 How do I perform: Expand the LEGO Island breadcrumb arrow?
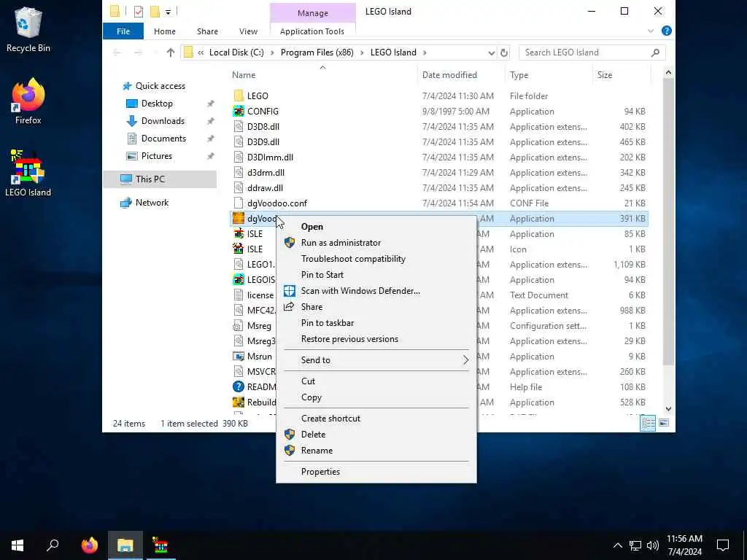click(425, 52)
